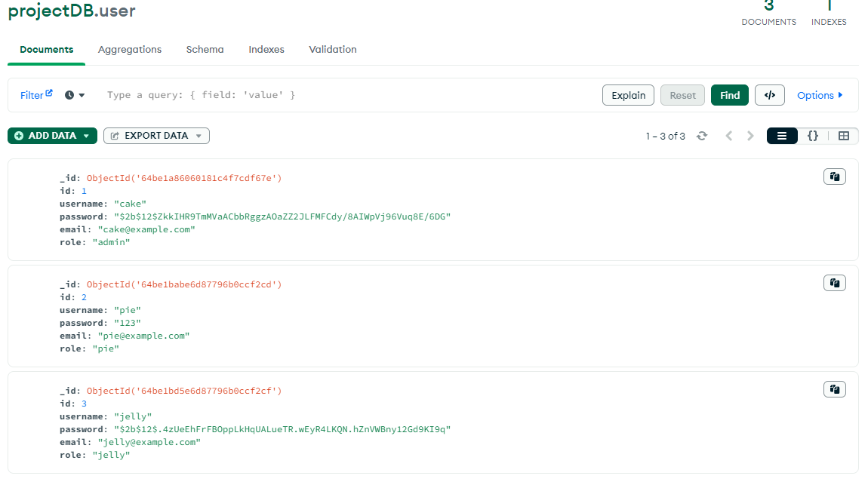The height and width of the screenshot is (485, 868).
Task: Click the INDEXES count label
Action: click(829, 22)
